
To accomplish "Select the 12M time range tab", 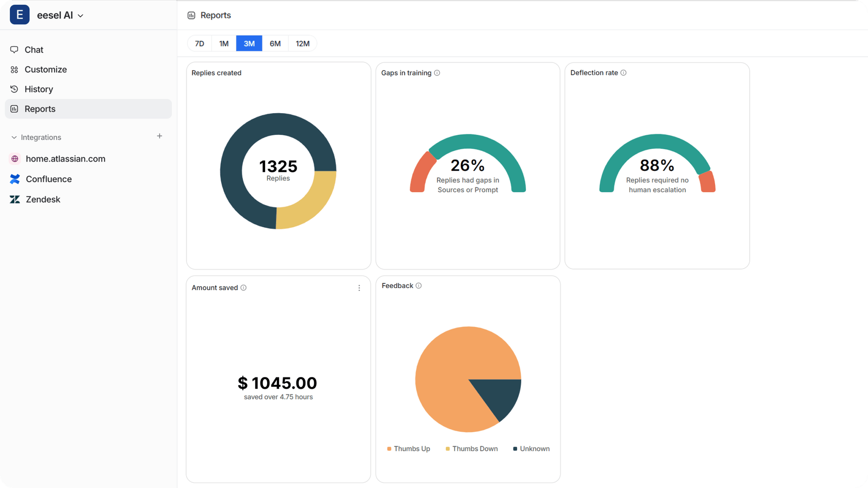I will (x=302, y=43).
